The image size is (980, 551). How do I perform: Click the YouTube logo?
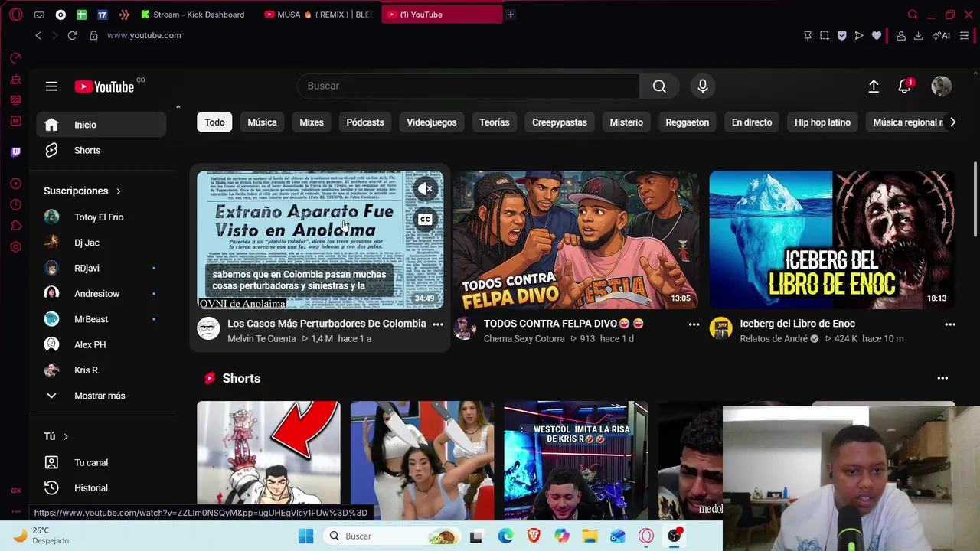pyautogui.click(x=104, y=86)
